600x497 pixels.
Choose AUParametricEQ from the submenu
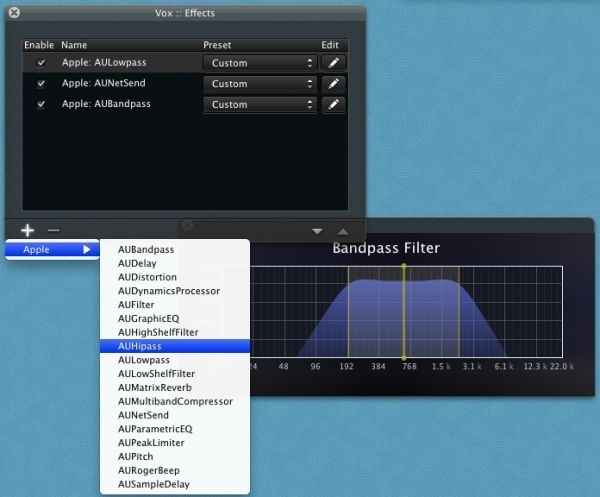[x=175, y=429]
